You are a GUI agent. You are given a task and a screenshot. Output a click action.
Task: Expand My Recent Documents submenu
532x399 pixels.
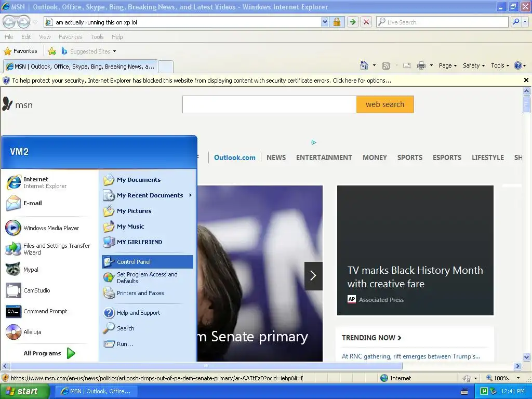coord(148,195)
